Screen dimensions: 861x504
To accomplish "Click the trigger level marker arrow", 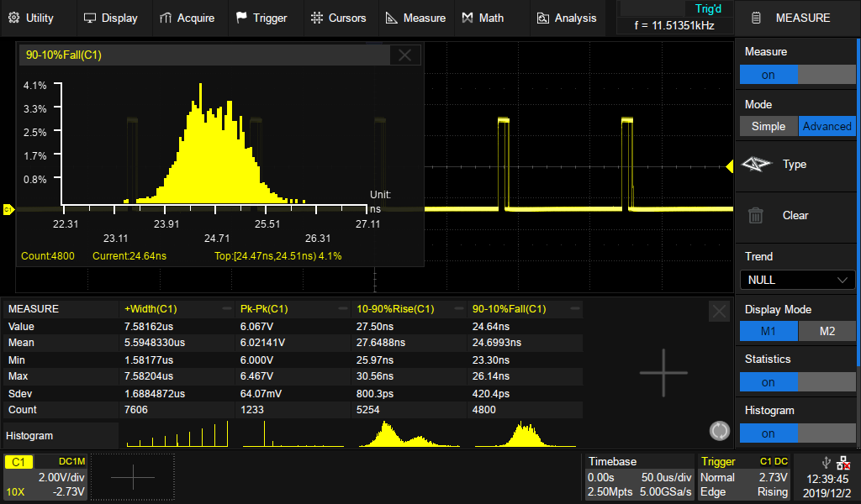I will (729, 167).
